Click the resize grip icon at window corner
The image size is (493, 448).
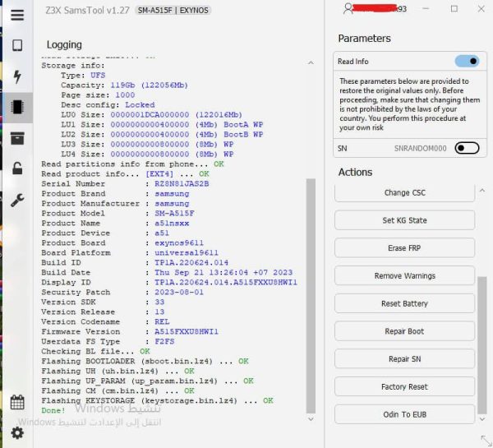486,441
